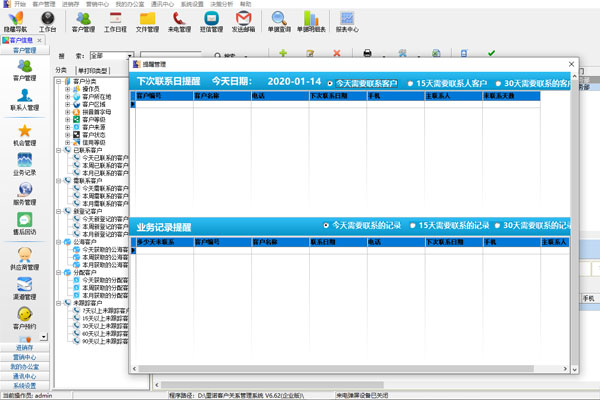Click the 发送邮箱 mail icon
The width and height of the screenshot is (600, 400).
pos(243,22)
